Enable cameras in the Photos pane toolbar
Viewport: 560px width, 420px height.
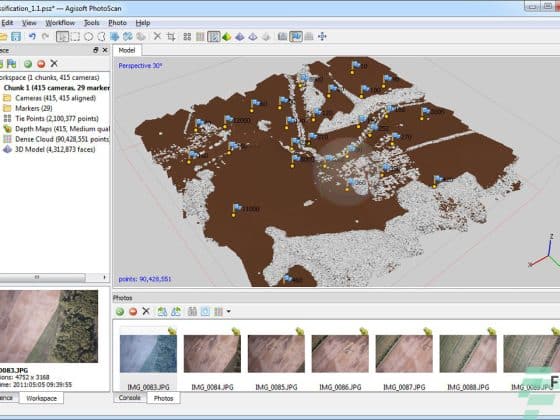120,311
